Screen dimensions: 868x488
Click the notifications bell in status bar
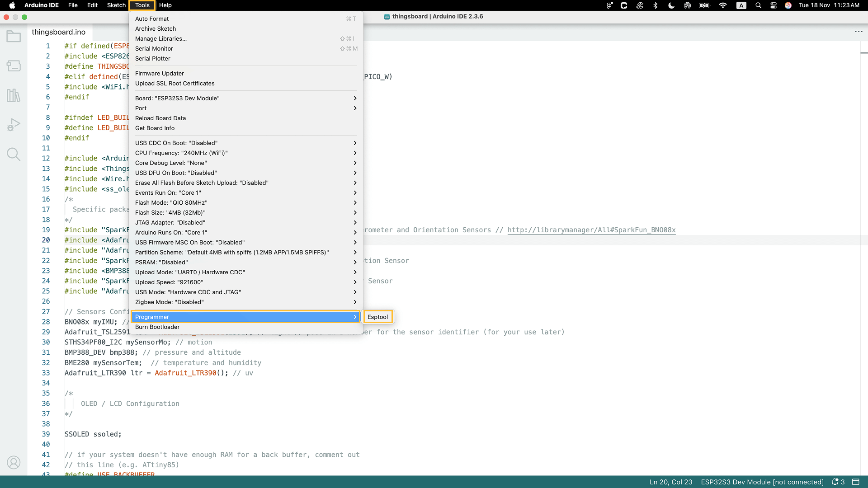[x=835, y=482]
